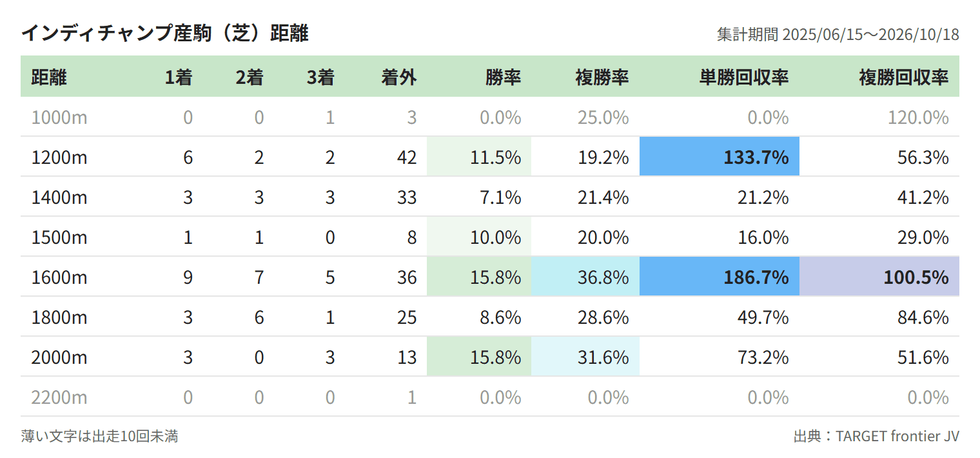Image resolution: width=980 pixels, height=458 pixels.
Task: Click the purple 100.5% cell
Action: (879, 277)
